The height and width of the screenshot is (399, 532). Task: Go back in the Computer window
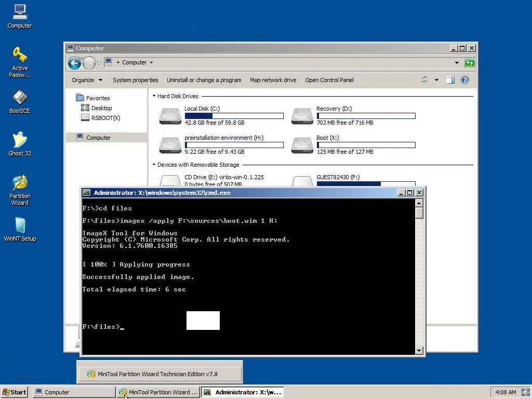pos(74,63)
